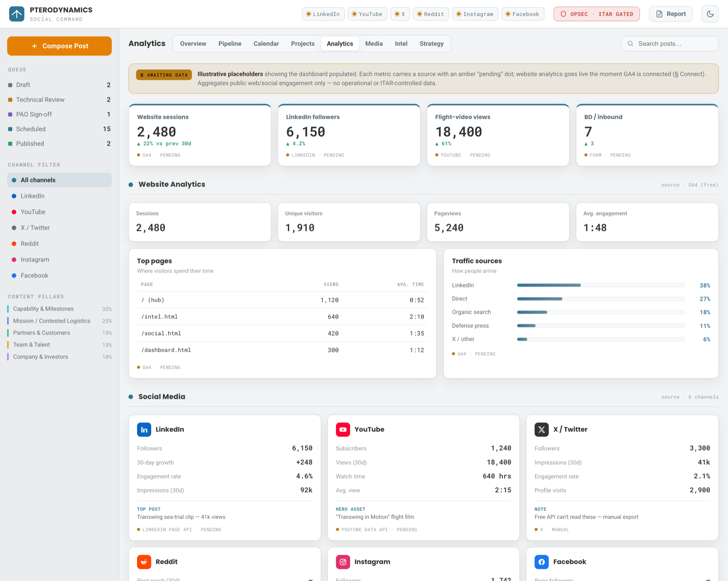Filter by X / Twitter in sidebar
Image resolution: width=728 pixels, height=581 pixels.
pos(59,228)
